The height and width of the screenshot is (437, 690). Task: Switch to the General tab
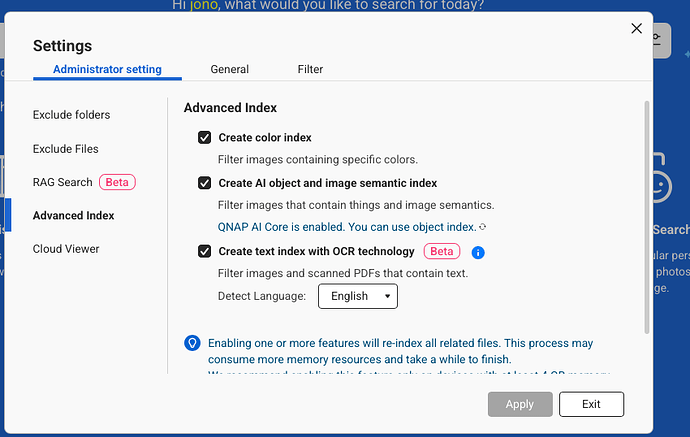click(x=229, y=69)
